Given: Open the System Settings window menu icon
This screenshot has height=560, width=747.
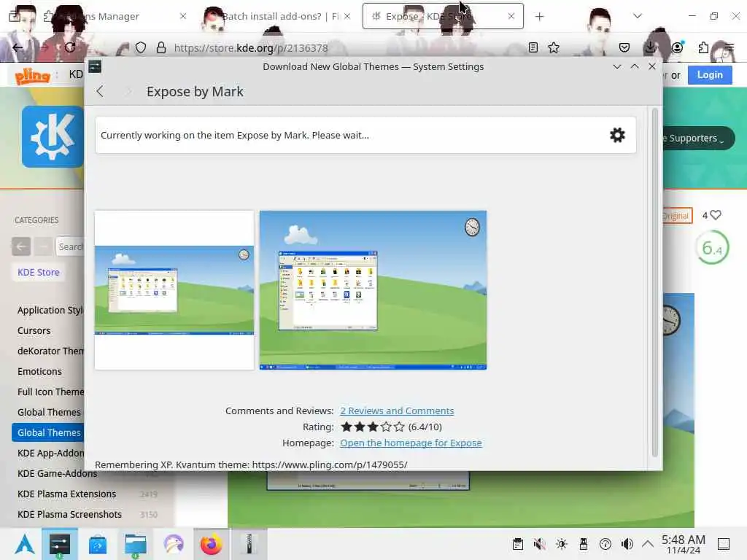Looking at the screenshot, I should (95, 66).
